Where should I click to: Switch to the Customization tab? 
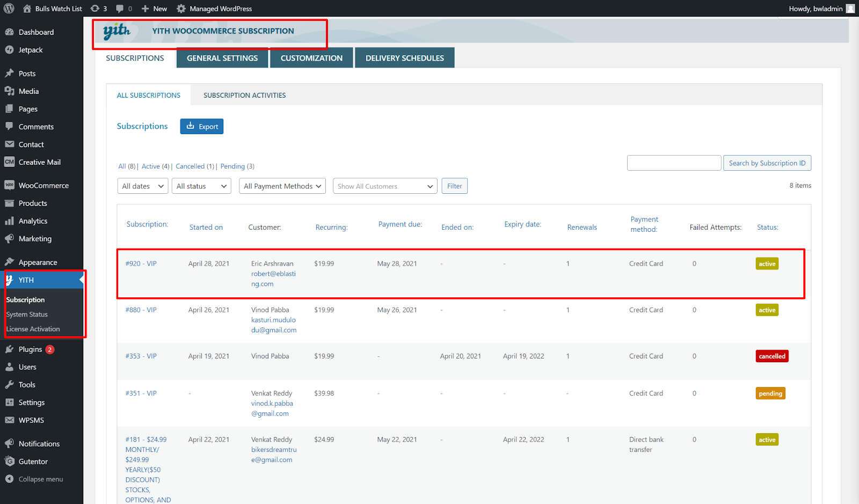click(x=311, y=58)
